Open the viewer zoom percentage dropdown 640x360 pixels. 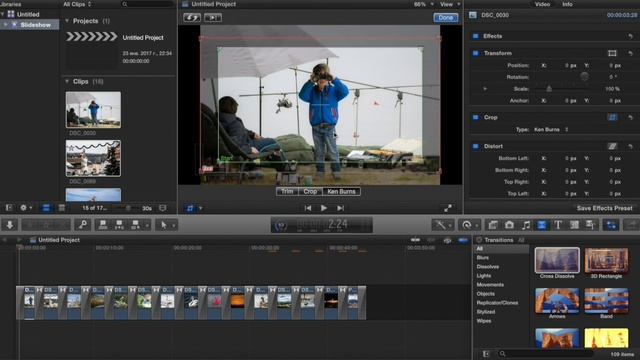423,4
